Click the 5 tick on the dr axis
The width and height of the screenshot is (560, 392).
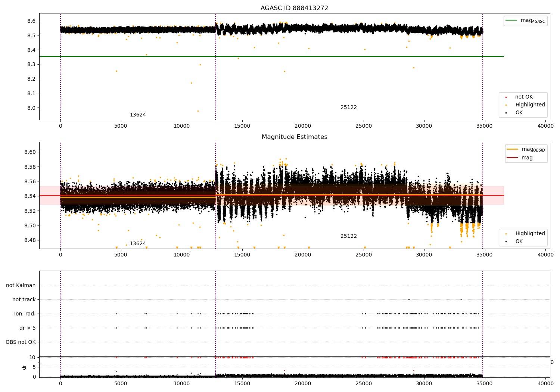tap(34, 367)
